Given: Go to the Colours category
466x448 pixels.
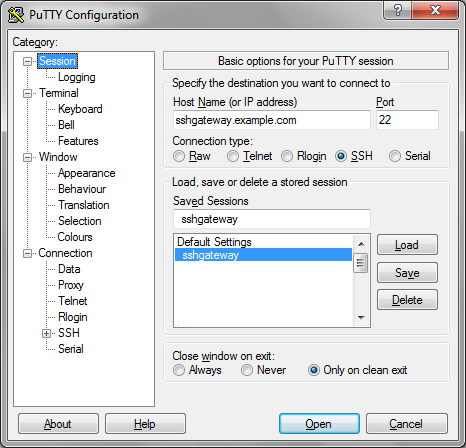Looking at the screenshot, I should tap(75, 237).
